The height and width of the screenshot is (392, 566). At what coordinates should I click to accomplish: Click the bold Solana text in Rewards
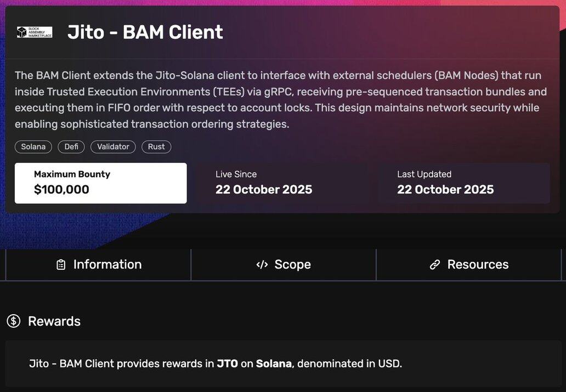point(274,363)
